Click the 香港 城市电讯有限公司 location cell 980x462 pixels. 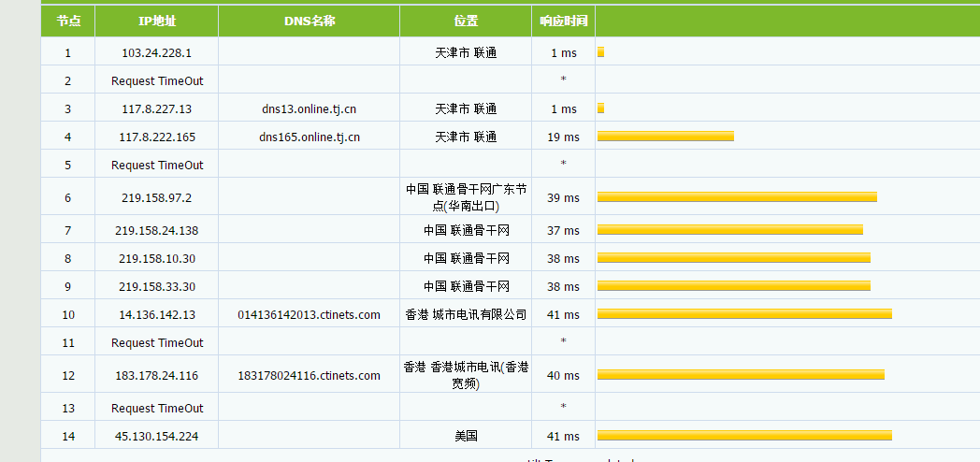466,314
